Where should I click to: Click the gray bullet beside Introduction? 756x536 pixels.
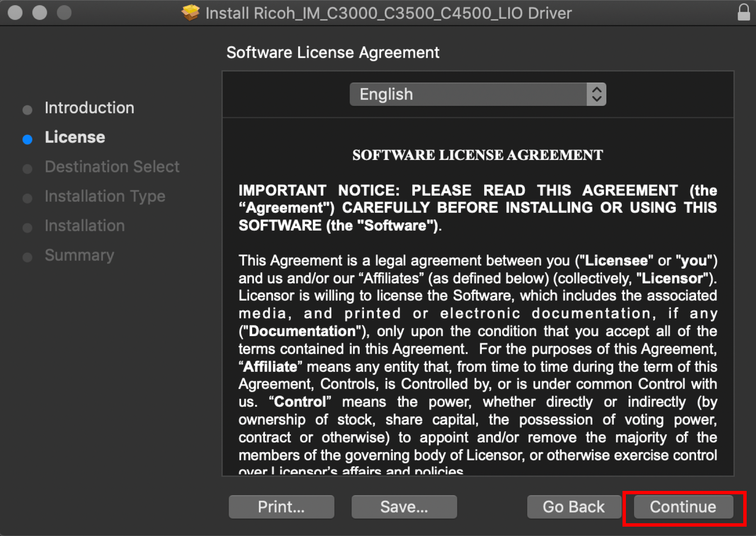click(28, 110)
